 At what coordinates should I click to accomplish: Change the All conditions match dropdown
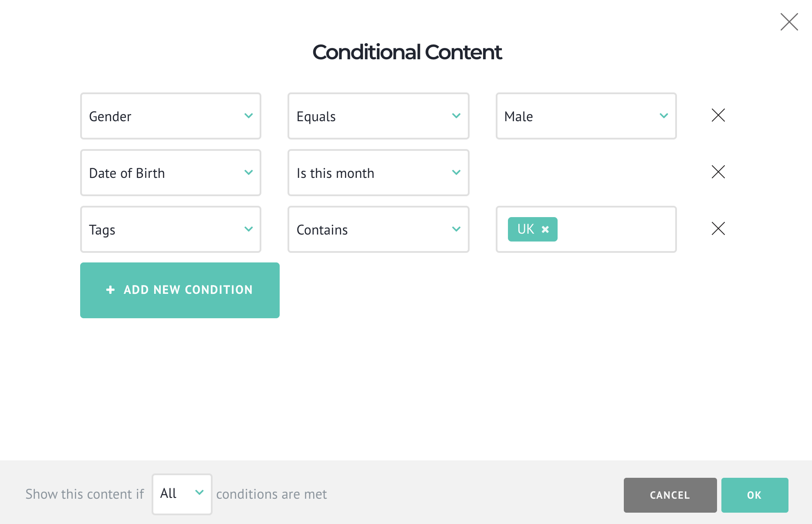[182, 494]
